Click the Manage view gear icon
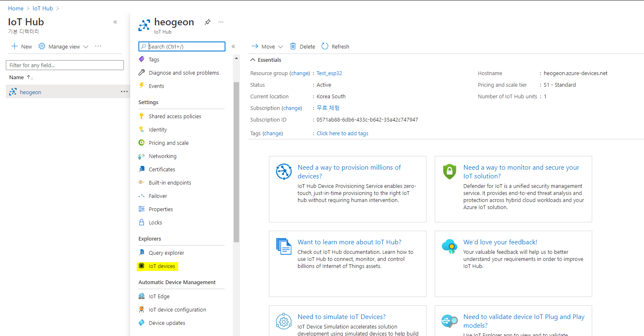This screenshot has height=336, width=644. (x=42, y=46)
